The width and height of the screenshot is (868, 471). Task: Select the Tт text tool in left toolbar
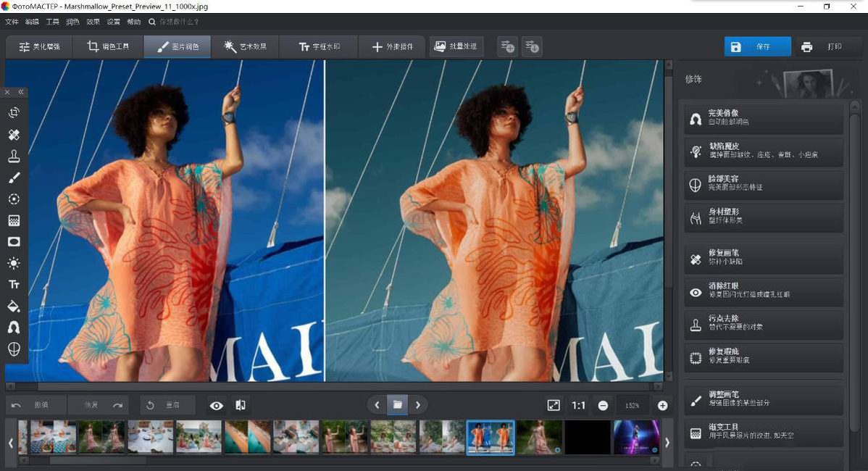coord(14,285)
